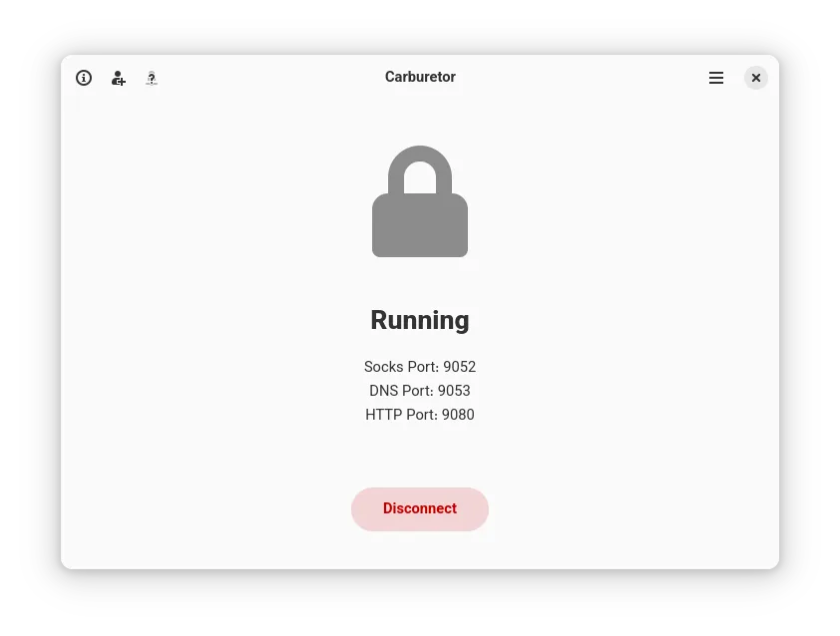
Task: Click the Disconnect button
Action: [x=420, y=509]
